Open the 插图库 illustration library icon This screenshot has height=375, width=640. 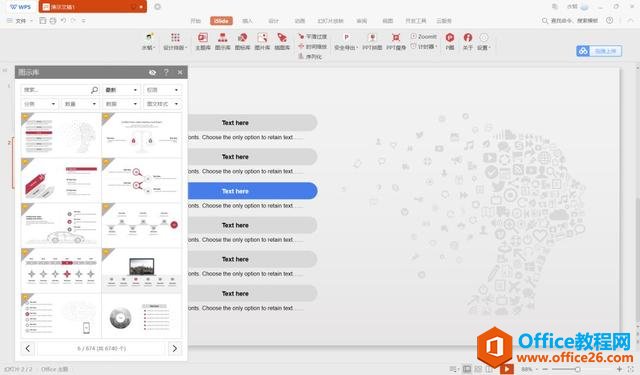[282, 42]
